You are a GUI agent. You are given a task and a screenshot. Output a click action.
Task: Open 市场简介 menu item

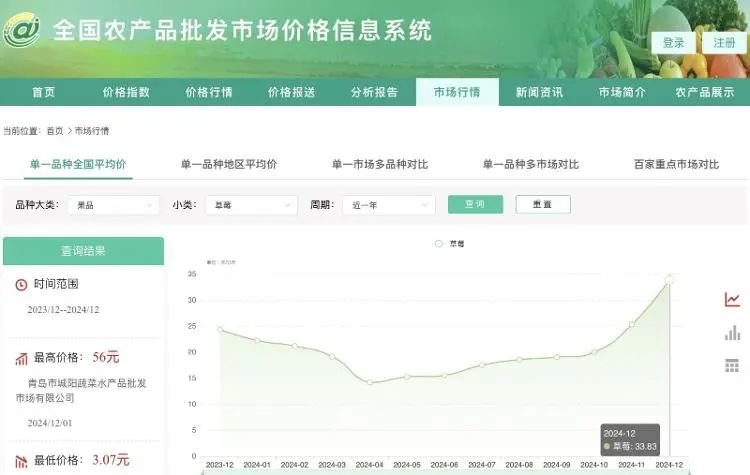622,92
